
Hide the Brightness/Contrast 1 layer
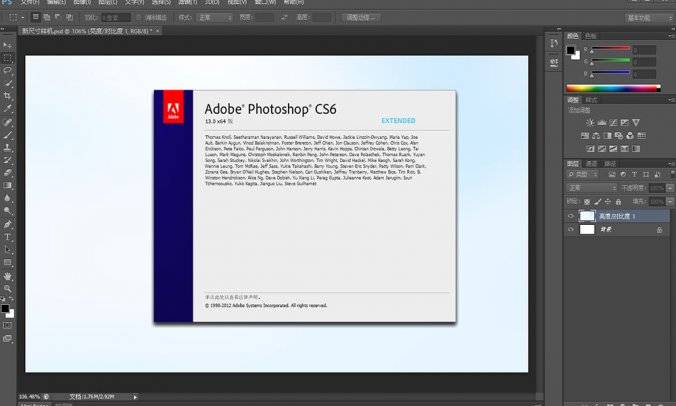click(x=571, y=216)
